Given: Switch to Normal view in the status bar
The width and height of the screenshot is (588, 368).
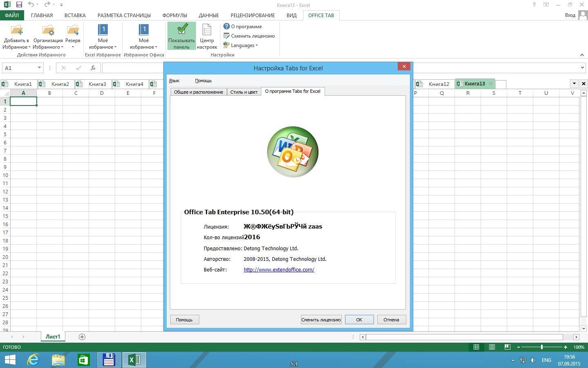Looking at the screenshot, I should 476,347.
